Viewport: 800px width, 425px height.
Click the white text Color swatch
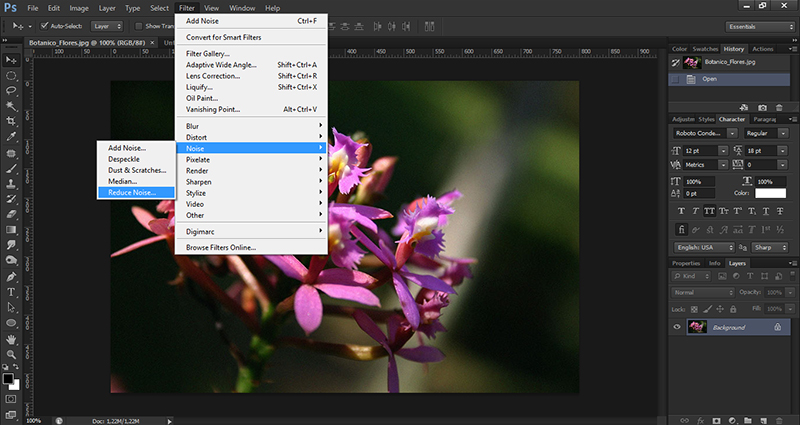[x=770, y=193]
